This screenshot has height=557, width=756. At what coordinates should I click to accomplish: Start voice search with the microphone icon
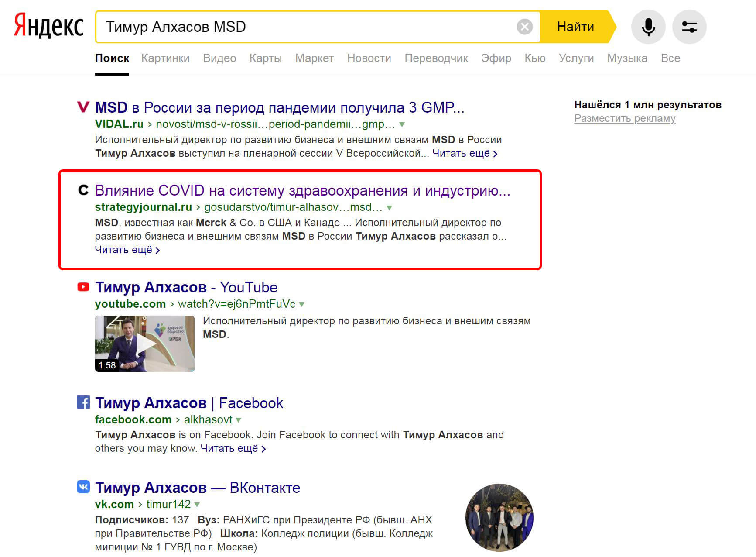click(x=648, y=27)
